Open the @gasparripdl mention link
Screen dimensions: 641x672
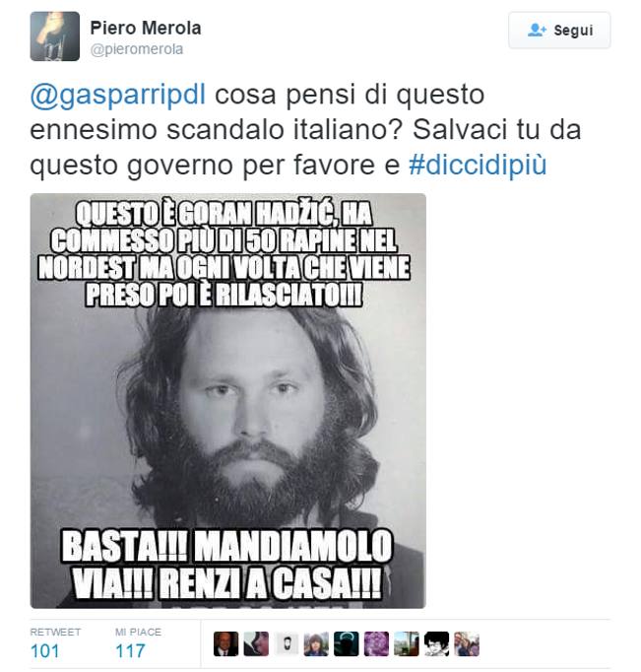(118, 95)
